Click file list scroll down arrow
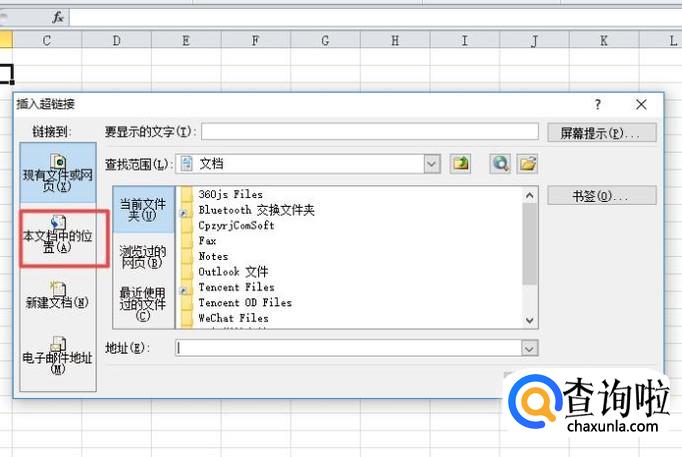This screenshot has width=682, height=457. coord(529,320)
